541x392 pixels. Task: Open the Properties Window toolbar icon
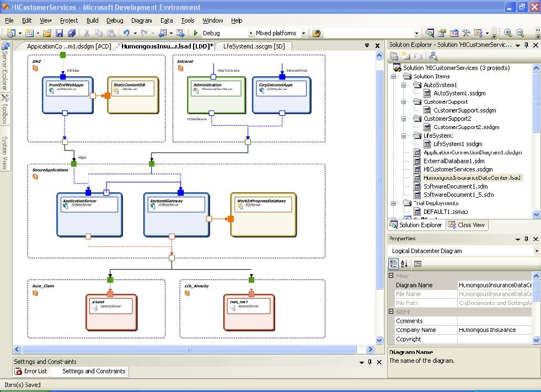(x=442, y=33)
